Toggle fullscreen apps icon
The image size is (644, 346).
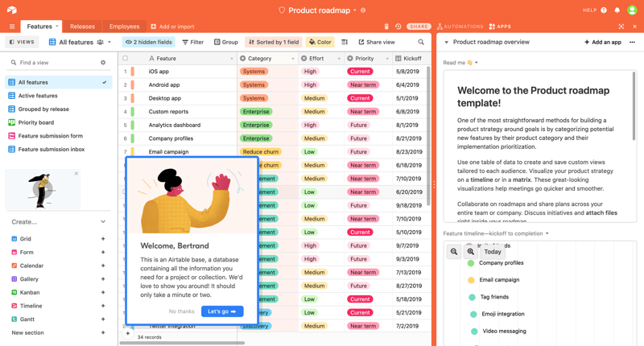pos(621,27)
